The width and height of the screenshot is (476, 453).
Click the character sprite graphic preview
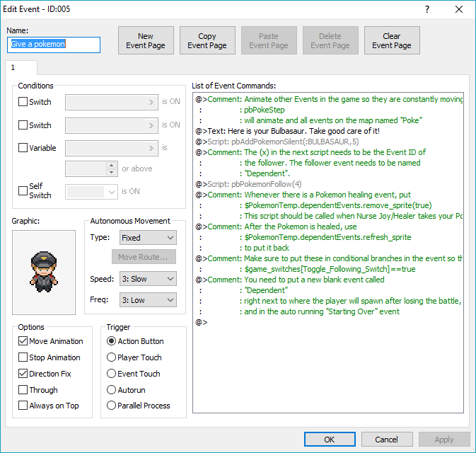pyautogui.click(x=43, y=272)
